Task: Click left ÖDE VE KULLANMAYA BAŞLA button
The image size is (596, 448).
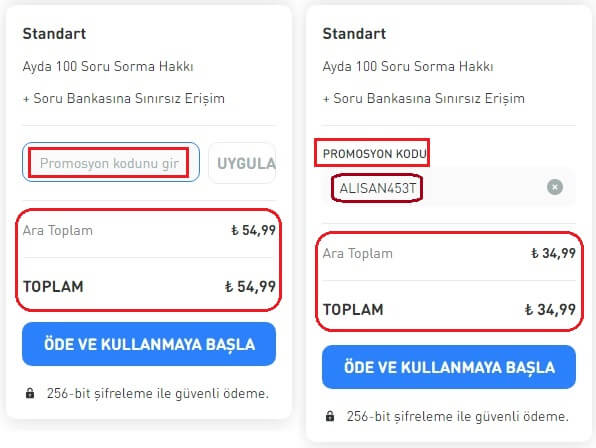Action: tap(149, 344)
